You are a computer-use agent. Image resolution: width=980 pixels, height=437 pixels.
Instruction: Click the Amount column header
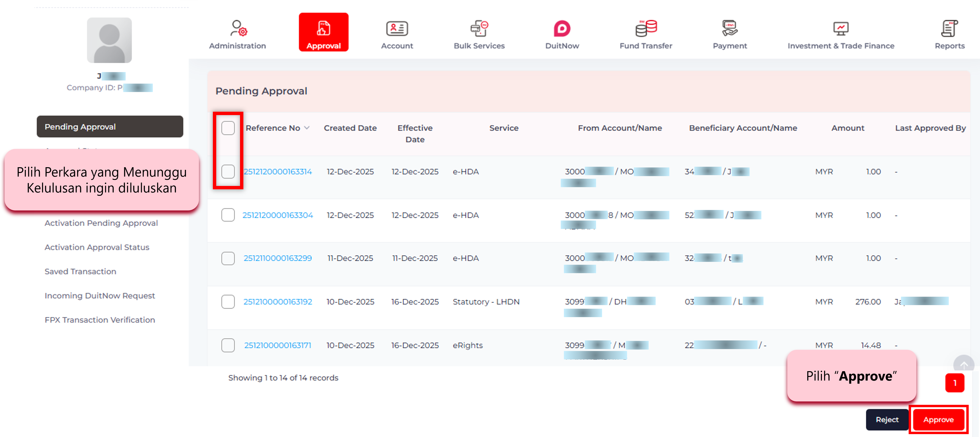848,128
